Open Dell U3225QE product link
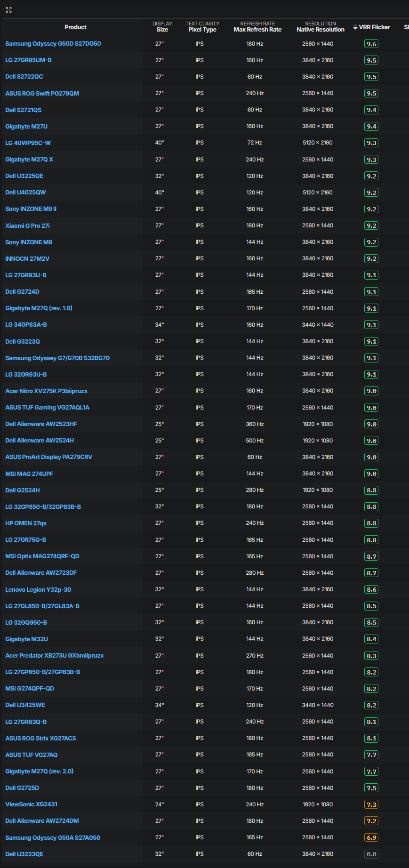The height and width of the screenshot is (868, 409). click(24, 176)
